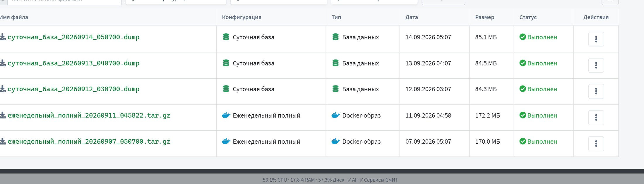644x184 pixels.
Task: Open file link суточная_база_20260914_050700.dump
Action: [73, 37]
